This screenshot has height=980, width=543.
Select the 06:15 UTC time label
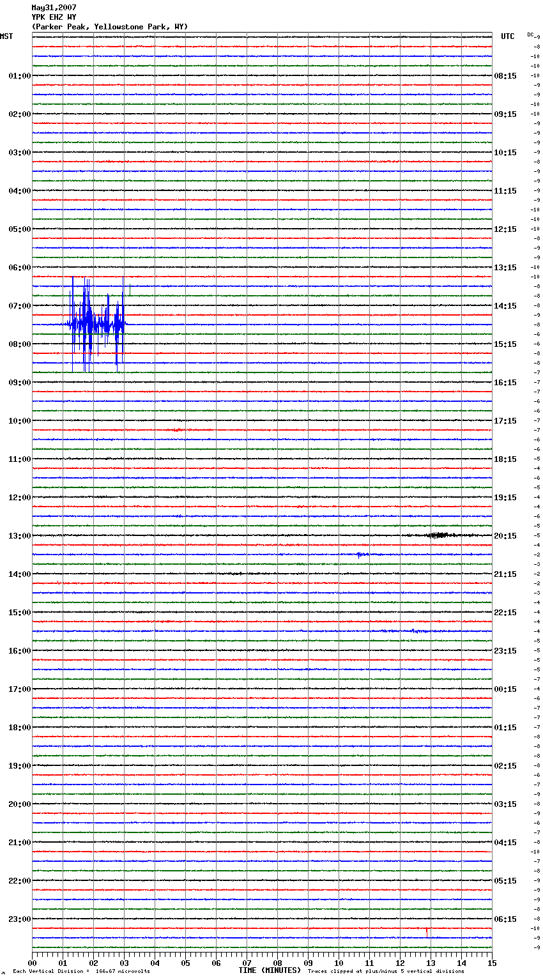[505, 919]
